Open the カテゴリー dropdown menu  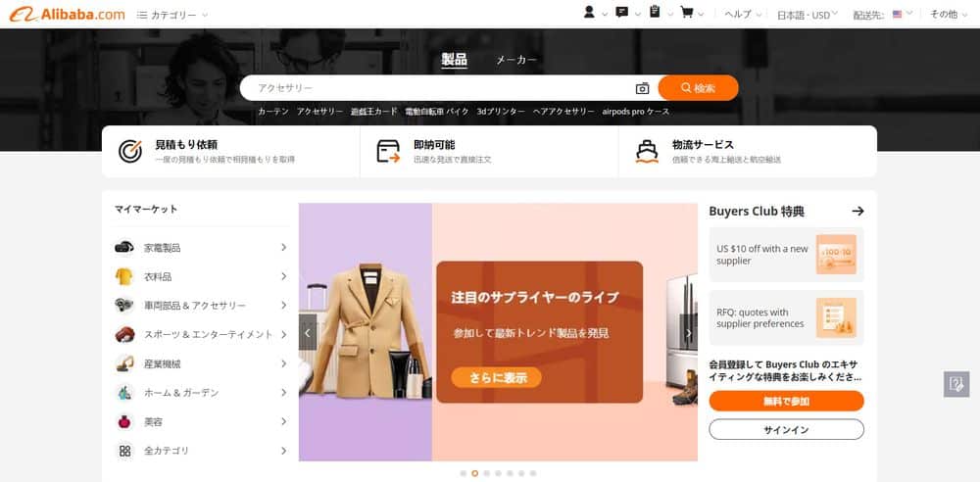coord(172,15)
